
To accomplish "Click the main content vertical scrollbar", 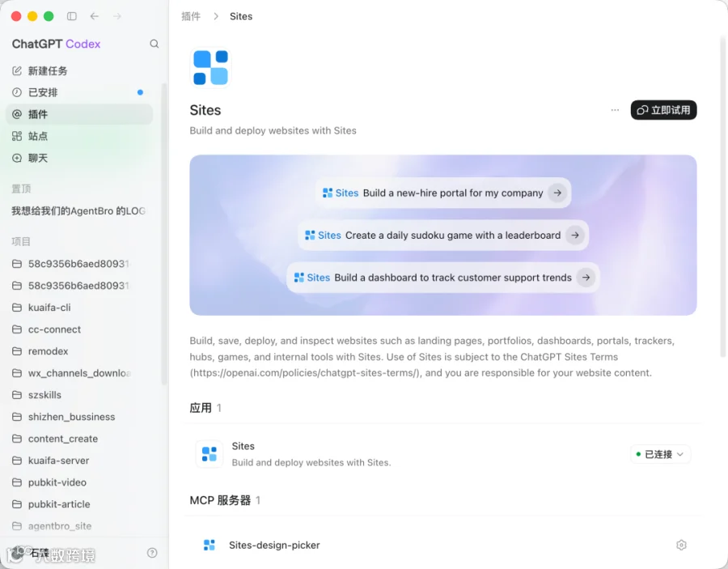I will [x=722, y=195].
